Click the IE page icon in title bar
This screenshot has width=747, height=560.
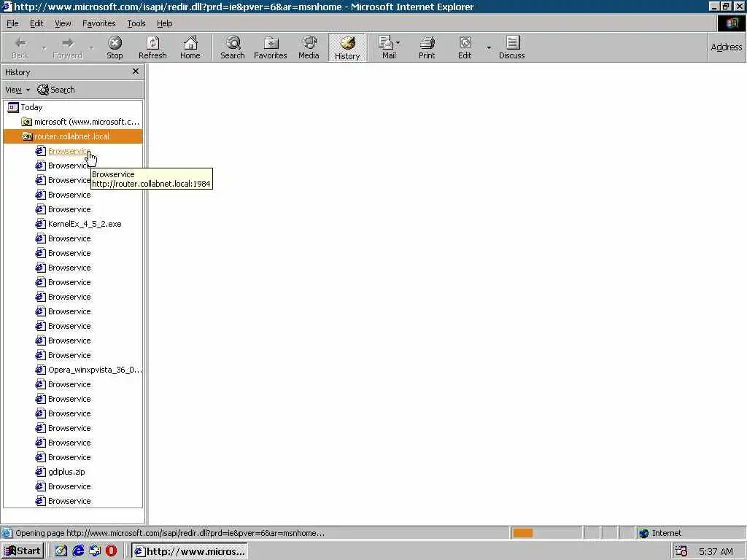(6, 6)
